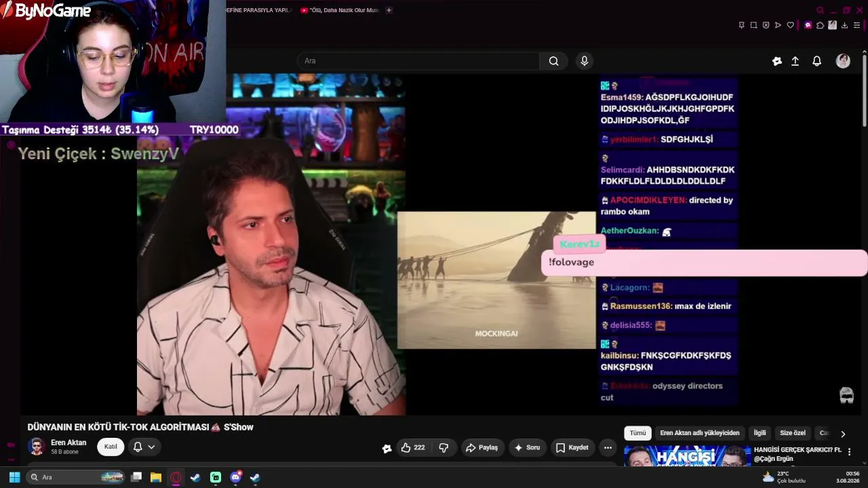Viewport: 868px width, 488px height.
Task: Like the video with thumbs-up button
Action: [x=412, y=447]
